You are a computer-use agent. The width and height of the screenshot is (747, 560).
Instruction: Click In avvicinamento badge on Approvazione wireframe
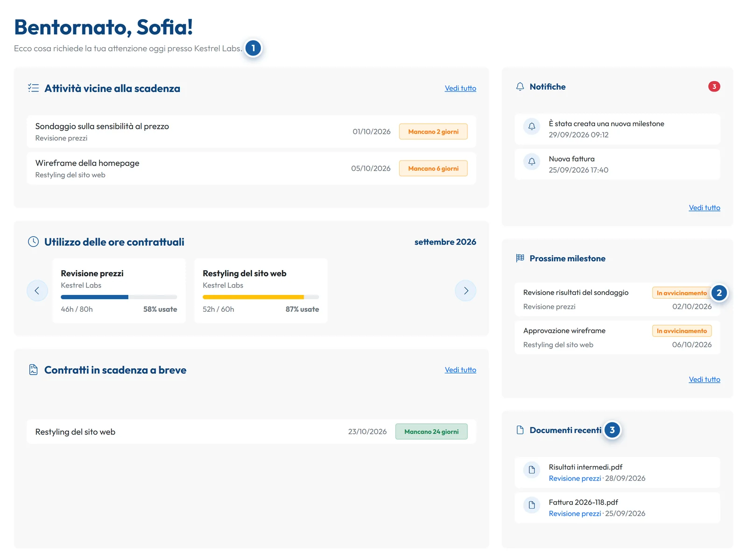[x=682, y=331]
